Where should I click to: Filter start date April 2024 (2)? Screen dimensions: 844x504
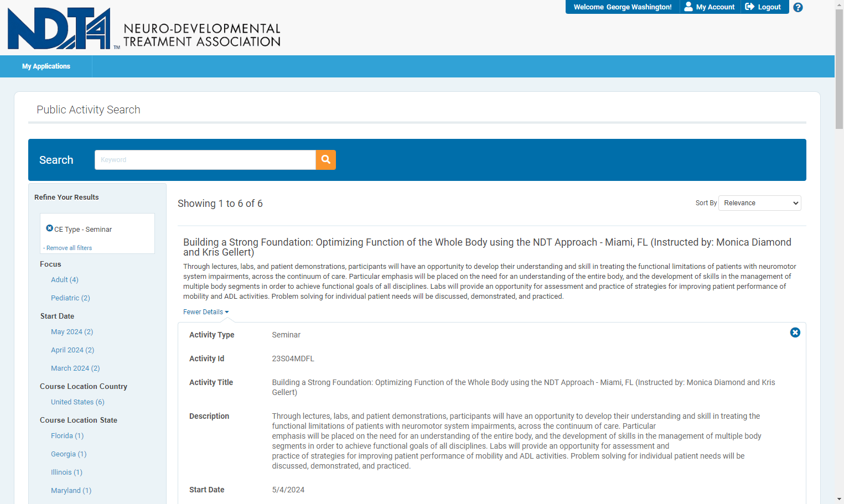tap(73, 350)
